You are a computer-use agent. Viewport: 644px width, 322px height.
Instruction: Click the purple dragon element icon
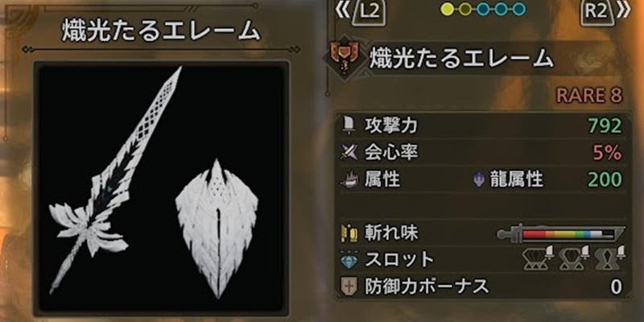click(478, 180)
